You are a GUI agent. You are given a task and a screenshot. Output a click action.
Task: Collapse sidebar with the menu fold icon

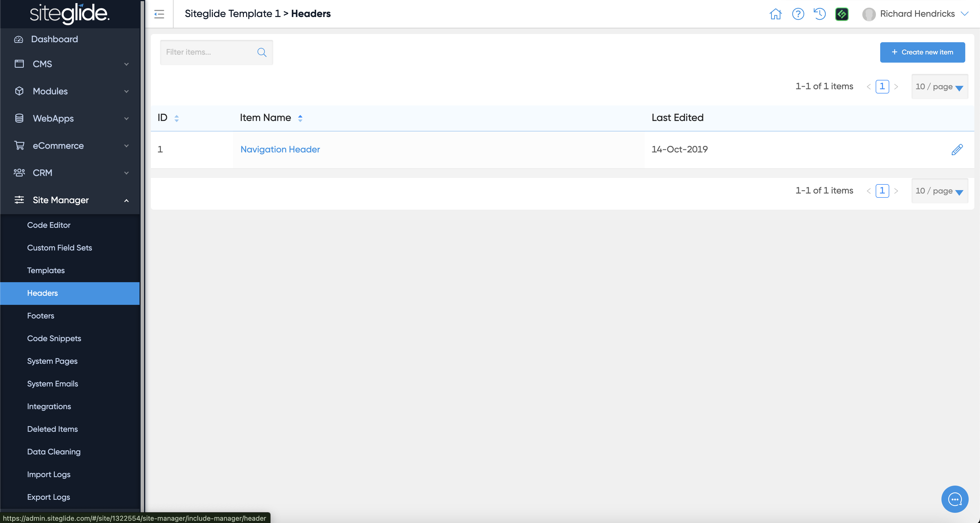click(x=159, y=14)
